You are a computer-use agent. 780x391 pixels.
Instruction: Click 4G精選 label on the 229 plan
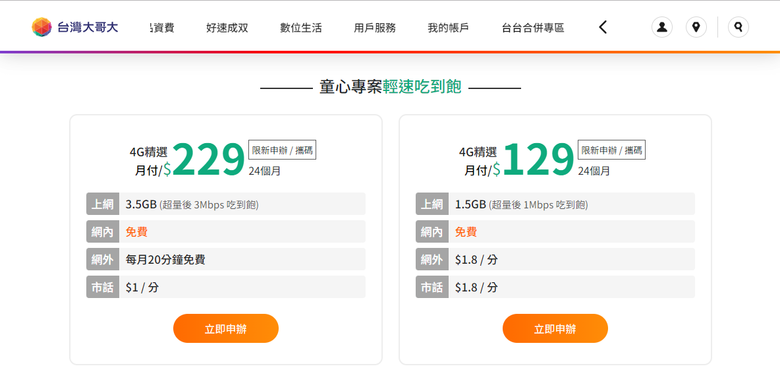tap(149, 152)
